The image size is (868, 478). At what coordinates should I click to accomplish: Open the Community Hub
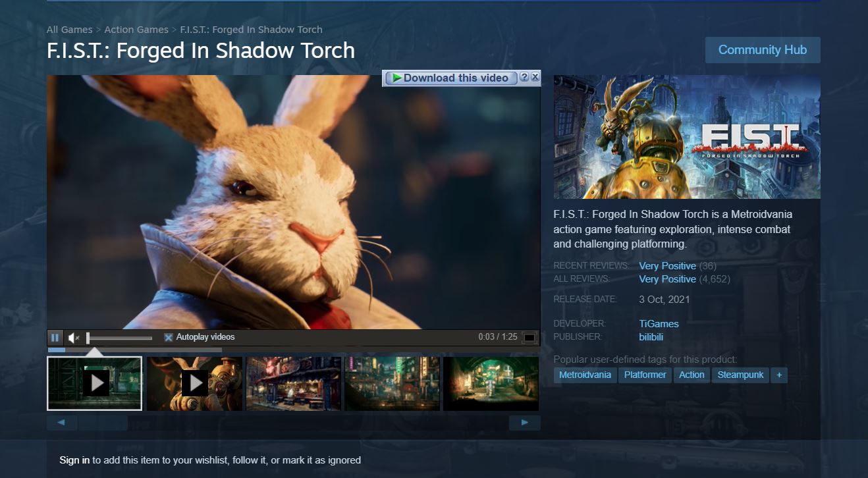coord(762,49)
